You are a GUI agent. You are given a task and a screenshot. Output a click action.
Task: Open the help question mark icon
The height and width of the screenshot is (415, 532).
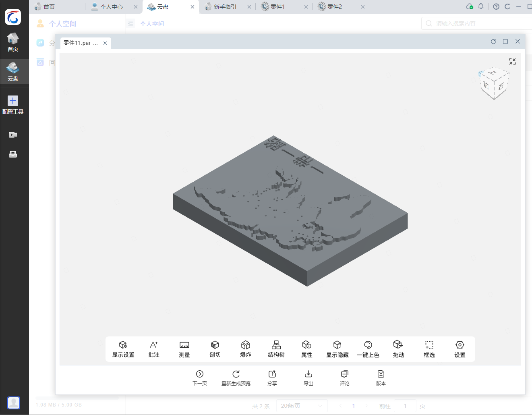[x=496, y=6]
